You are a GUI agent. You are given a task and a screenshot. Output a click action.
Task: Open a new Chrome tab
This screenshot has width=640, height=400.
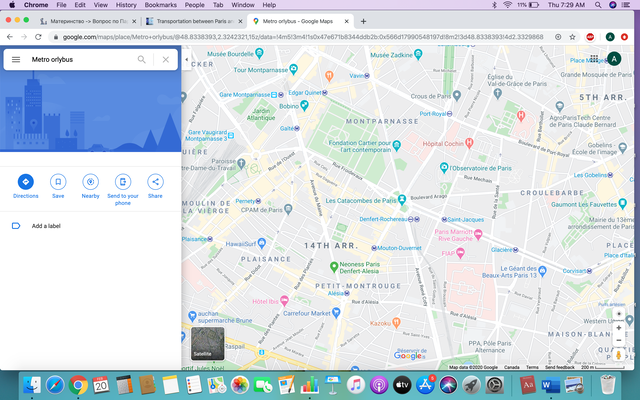[x=363, y=21]
